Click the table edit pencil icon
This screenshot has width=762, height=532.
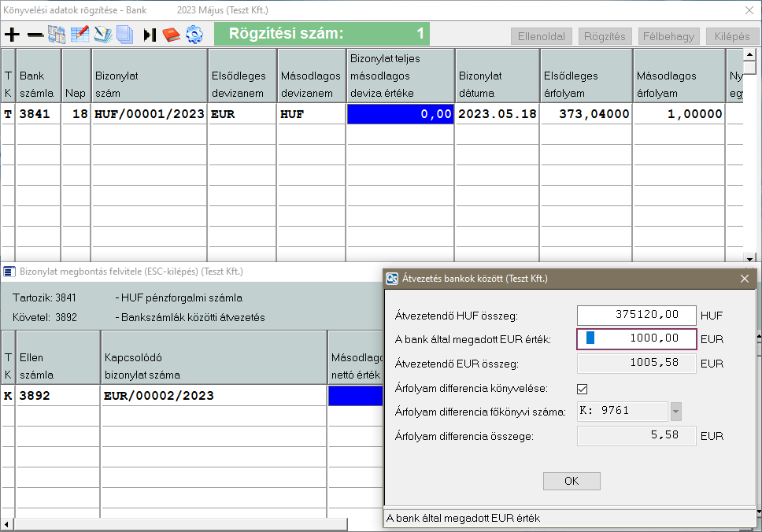pos(80,35)
